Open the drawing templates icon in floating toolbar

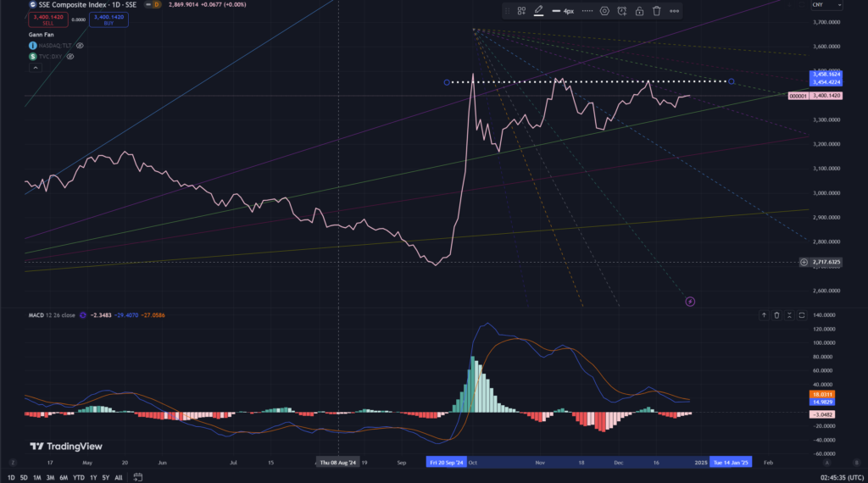[521, 11]
